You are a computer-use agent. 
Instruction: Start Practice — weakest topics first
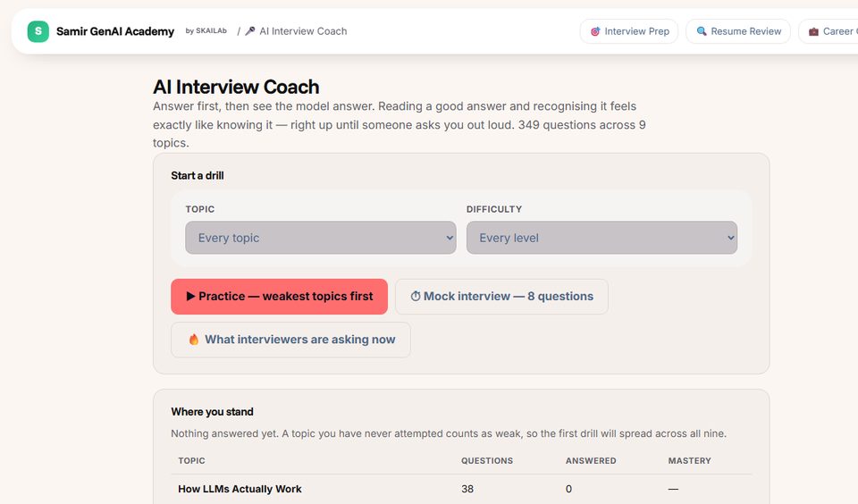279,297
